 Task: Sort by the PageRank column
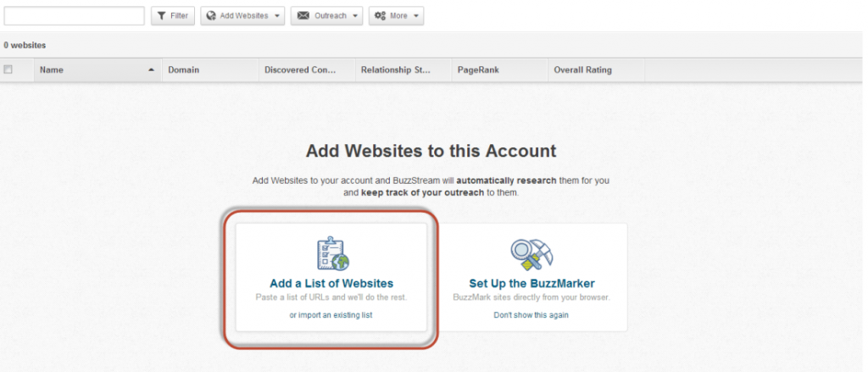coord(499,69)
